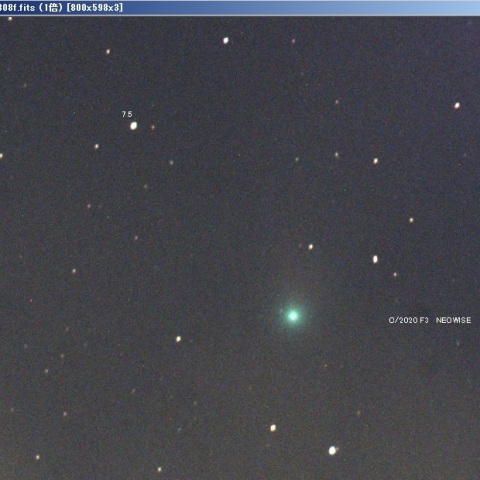The width and height of the screenshot is (480, 480).
Task: Click the green comet nucleus
Action: pos(293,316)
